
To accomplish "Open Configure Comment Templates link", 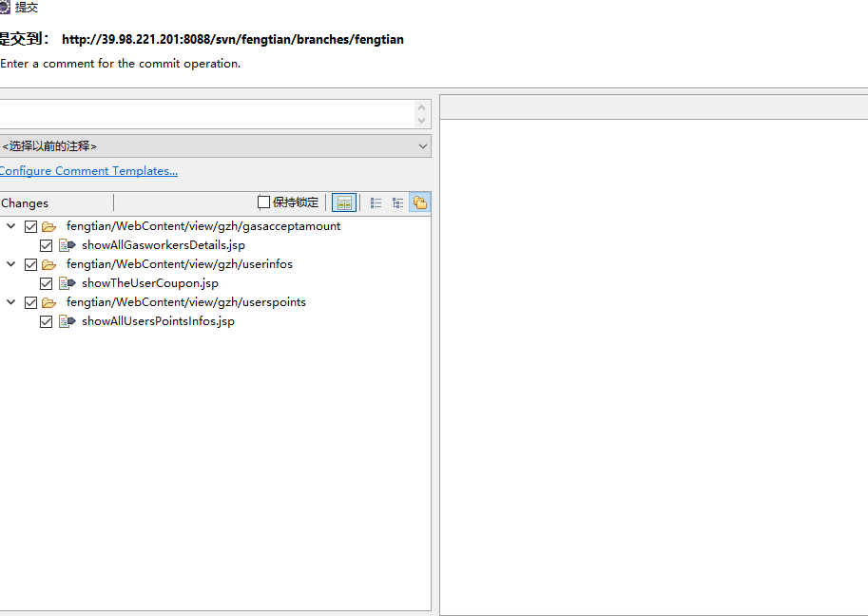I will point(87,171).
